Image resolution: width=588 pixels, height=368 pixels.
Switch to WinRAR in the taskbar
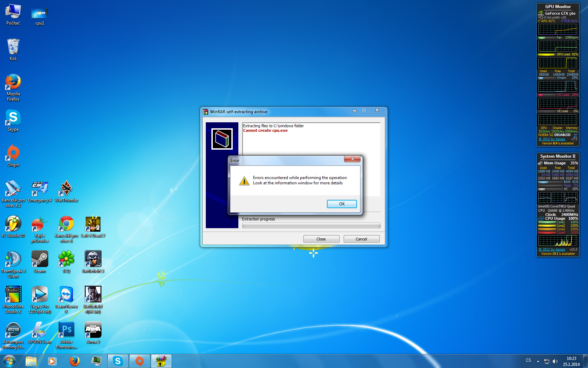pyautogui.click(x=161, y=361)
